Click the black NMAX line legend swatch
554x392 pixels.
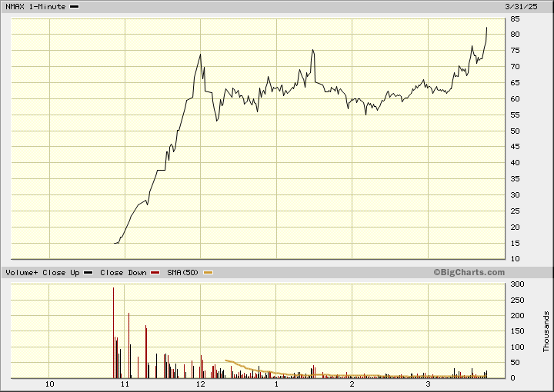point(74,6)
